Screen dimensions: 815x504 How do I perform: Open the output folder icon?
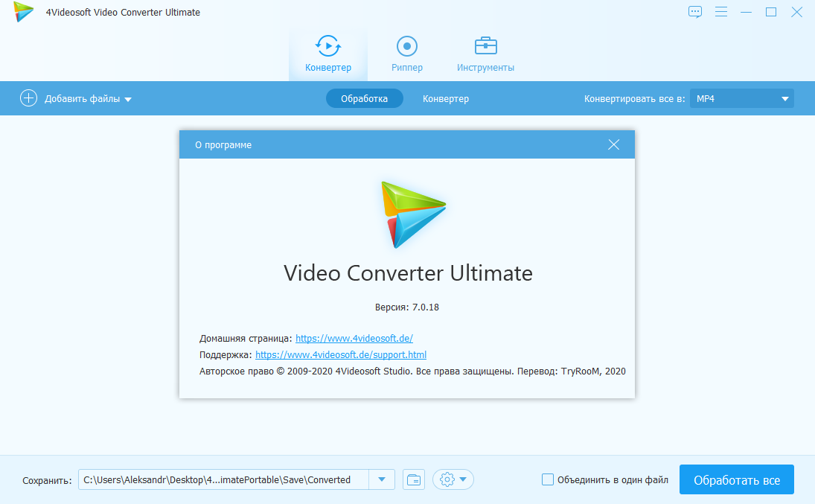click(x=414, y=479)
